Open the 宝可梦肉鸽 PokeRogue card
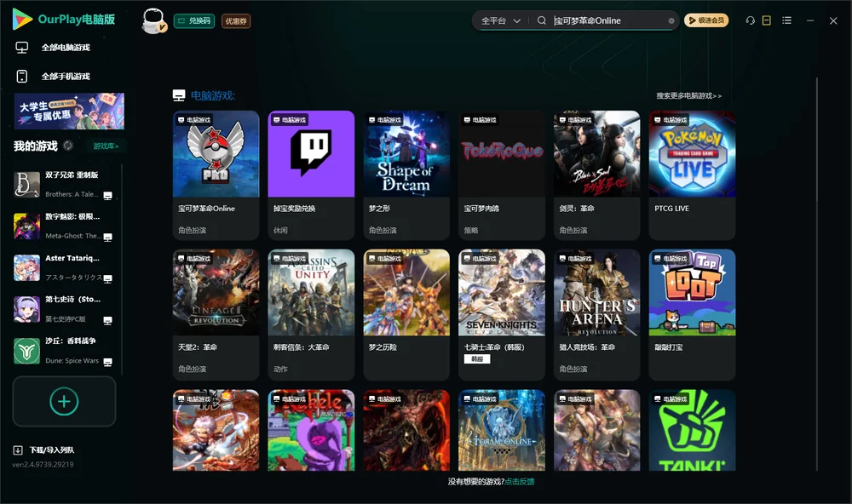The height and width of the screenshot is (504, 852). click(502, 175)
